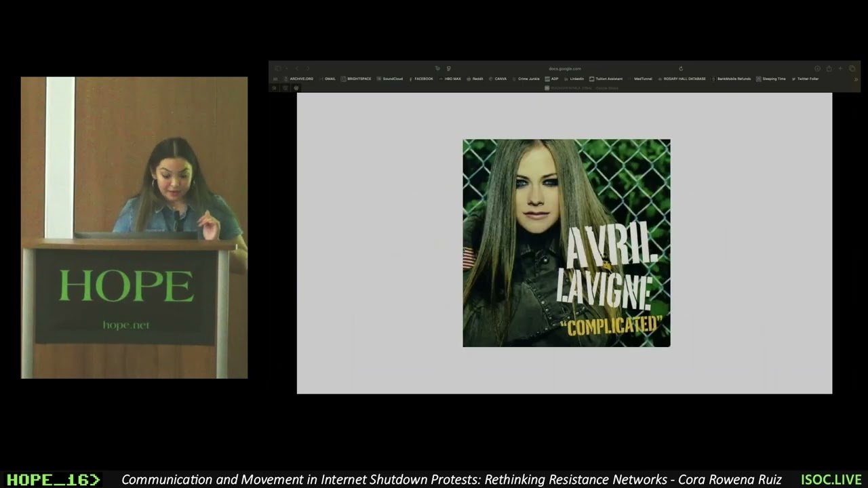Image resolution: width=868 pixels, height=488 pixels.
Task: Open the Twitter Foller bookmark
Action: 805,79
